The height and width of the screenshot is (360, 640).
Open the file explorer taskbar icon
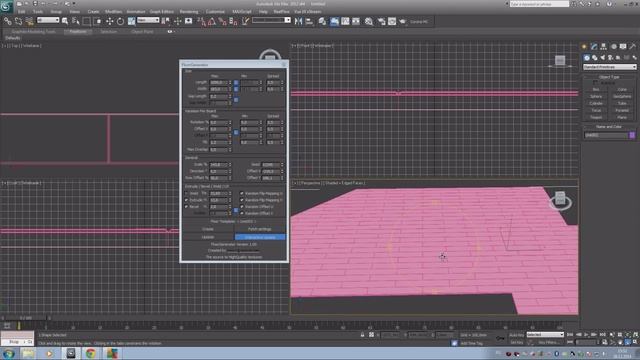[28, 353]
